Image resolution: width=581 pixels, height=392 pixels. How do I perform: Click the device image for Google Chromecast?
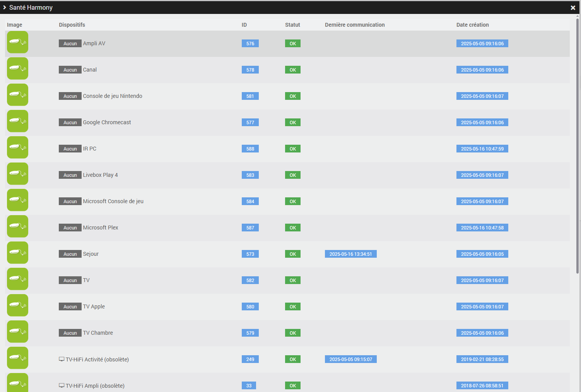pyautogui.click(x=17, y=121)
